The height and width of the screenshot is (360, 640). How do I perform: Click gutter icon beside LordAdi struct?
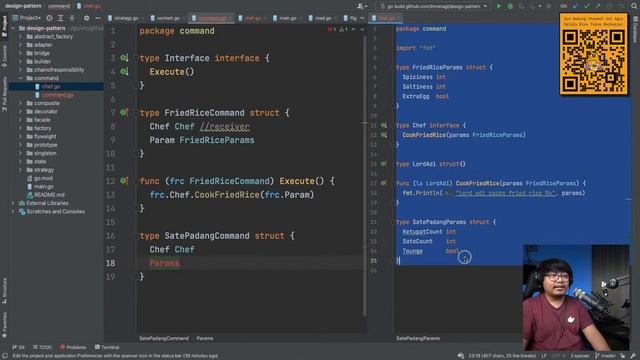(x=384, y=164)
